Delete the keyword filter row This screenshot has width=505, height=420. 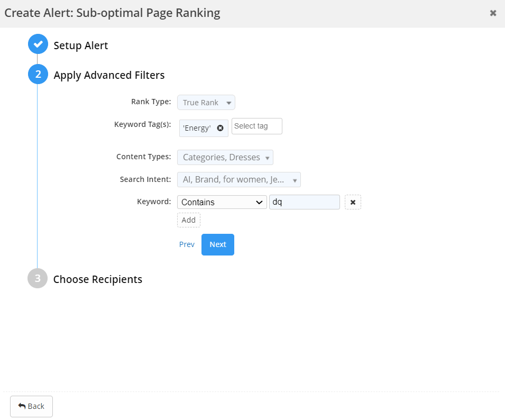353,202
